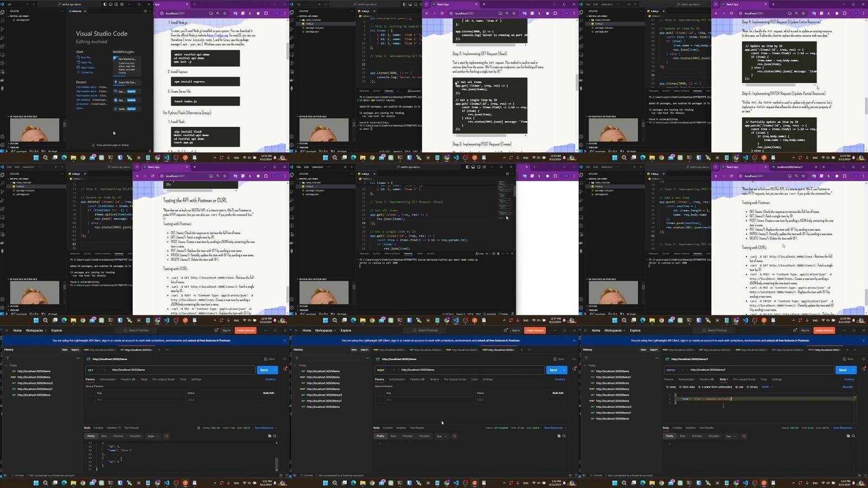Open Pre-request Script tab in PATCH Postman window
This screenshot has height=488, width=868.
point(744,379)
